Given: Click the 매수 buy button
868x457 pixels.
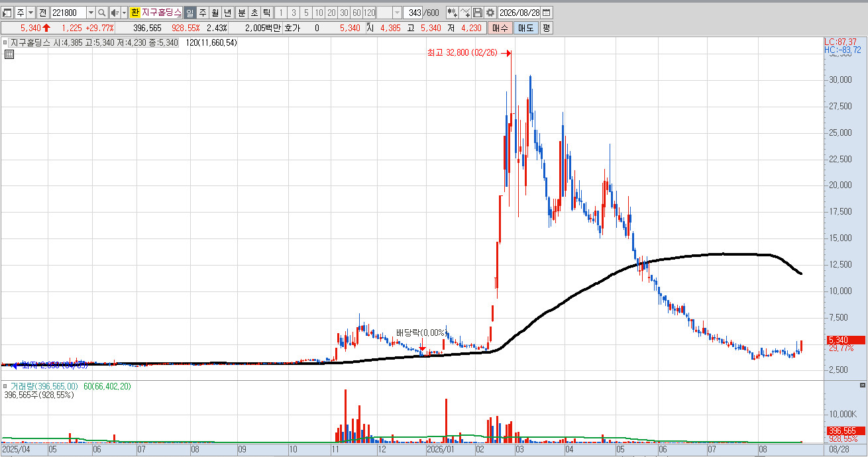Looking at the screenshot, I should click(500, 28).
